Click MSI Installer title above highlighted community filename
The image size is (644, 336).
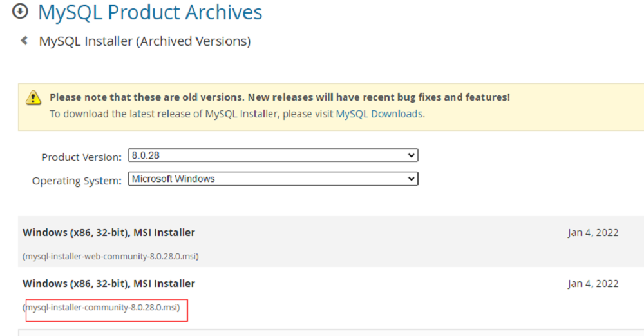(109, 283)
